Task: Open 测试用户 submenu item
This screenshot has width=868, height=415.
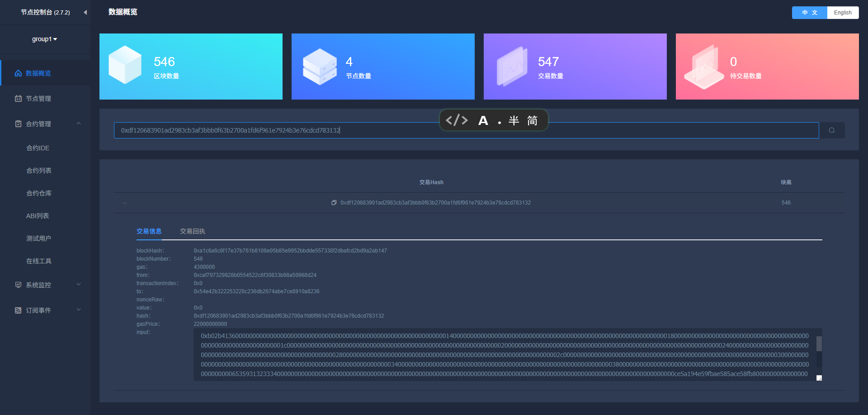Action: (x=39, y=239)
